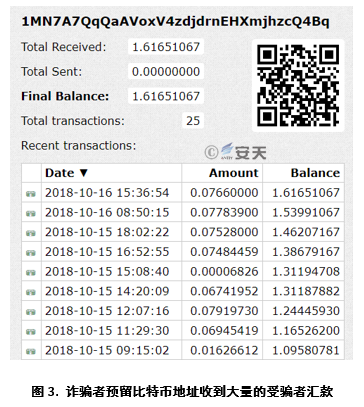Sort by Balance column header
Screen dimensions: 364x407
coord(315,173)
